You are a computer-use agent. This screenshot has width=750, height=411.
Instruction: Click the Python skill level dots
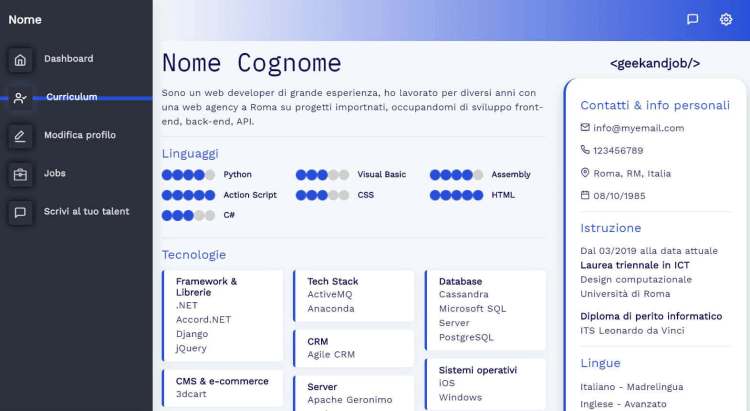188,175
